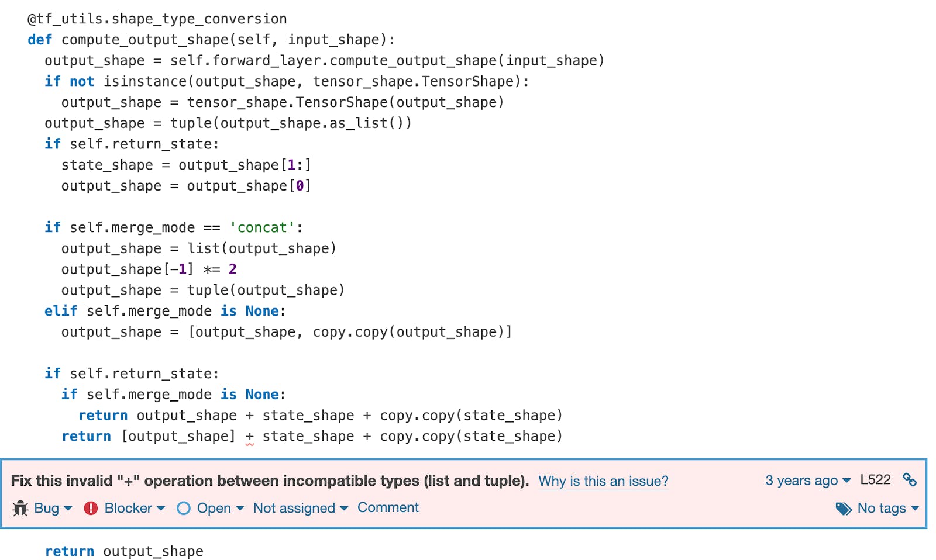Screen dimensions: 936x560
Task: Open the Why is this an issue link
Action: (603, 481)
